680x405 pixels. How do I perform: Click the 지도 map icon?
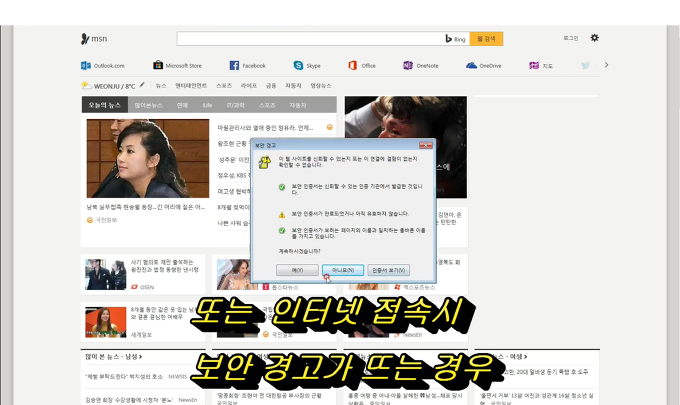534,65
